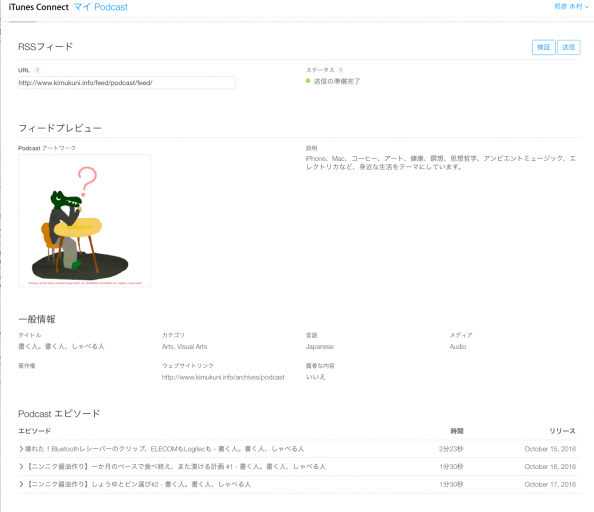This screenshot has width=594, height=512.
Task: Open the ステータス help question mark icon
Action: (x=341, y=70)
